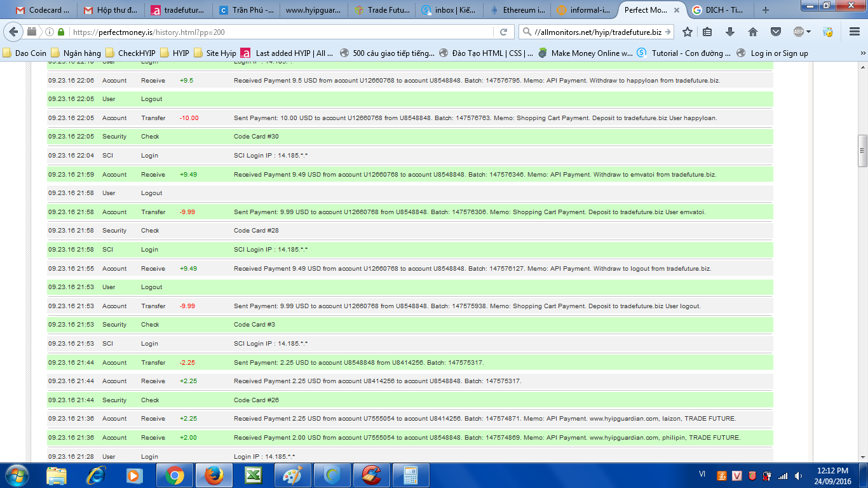Viewport: 868px width, 488px height.
Task: Save page with the Pocket icon
Action: pos(776,32)
